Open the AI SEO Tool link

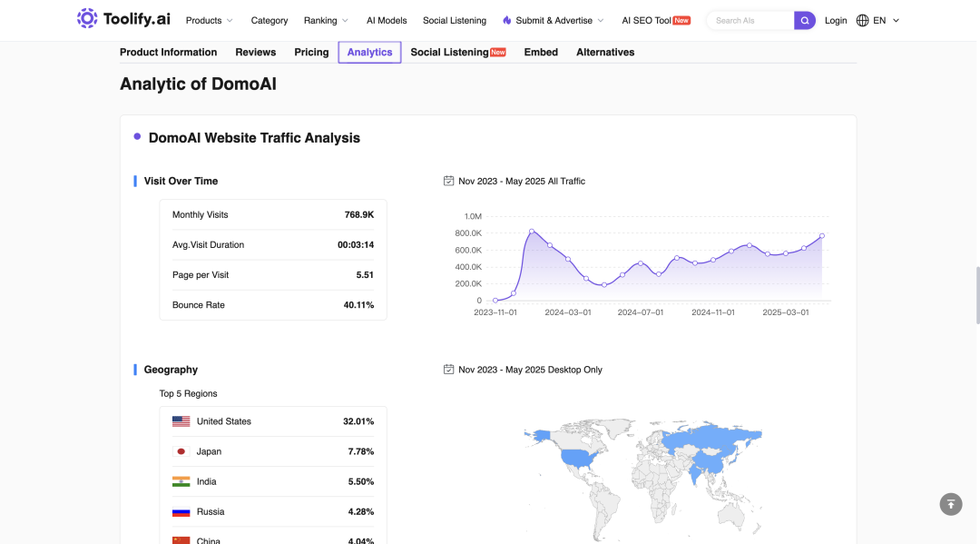(656, 21)
